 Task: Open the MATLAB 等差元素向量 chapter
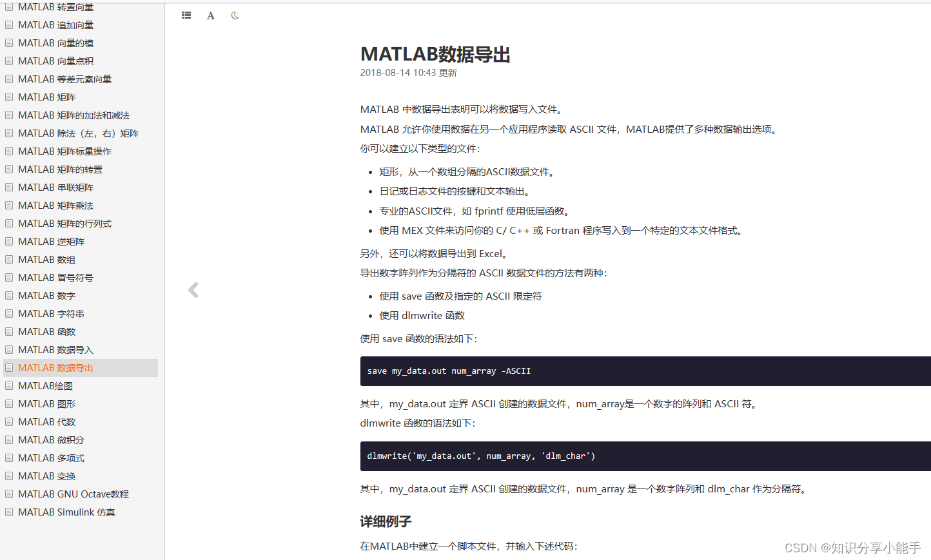[64, 79]
